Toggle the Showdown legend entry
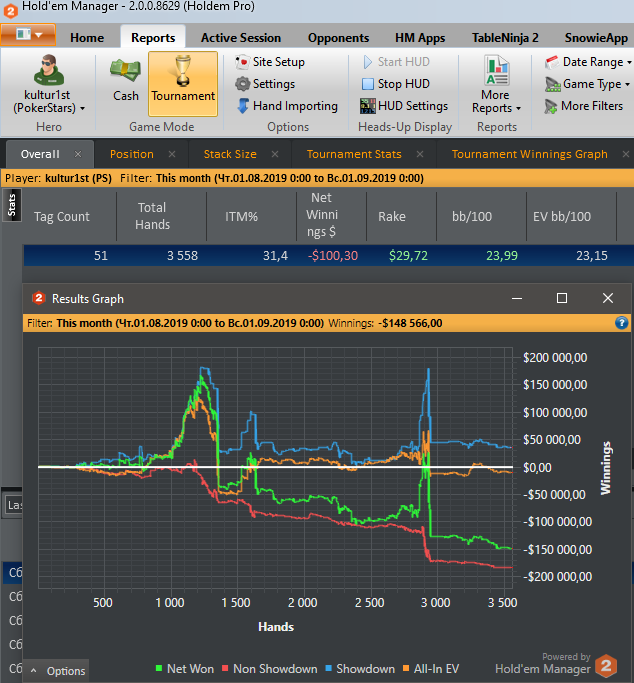 (x=360, y=669)
